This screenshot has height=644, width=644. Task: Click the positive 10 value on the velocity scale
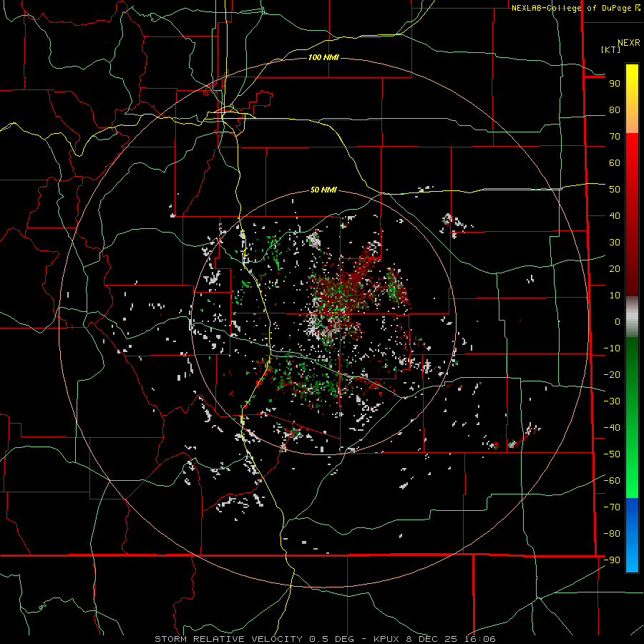pos(615,296)
